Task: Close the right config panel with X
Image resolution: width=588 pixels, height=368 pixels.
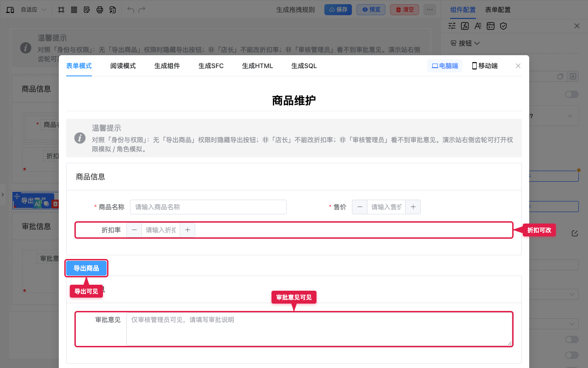Action: point(577,26)
